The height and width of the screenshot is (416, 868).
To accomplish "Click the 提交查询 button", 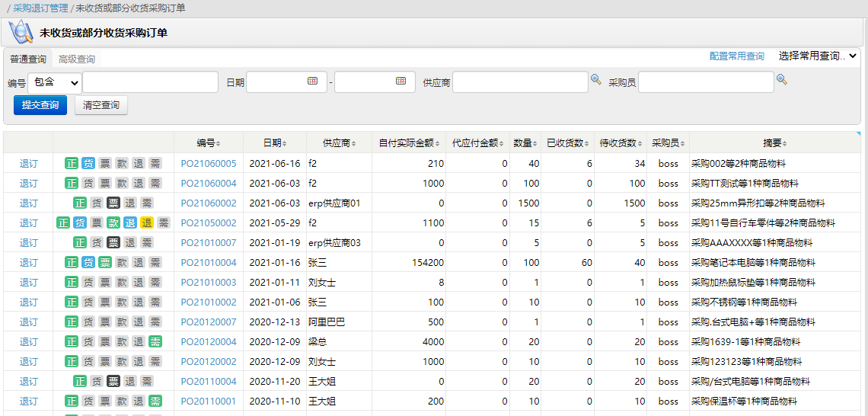I will click(x=40, y=105).
